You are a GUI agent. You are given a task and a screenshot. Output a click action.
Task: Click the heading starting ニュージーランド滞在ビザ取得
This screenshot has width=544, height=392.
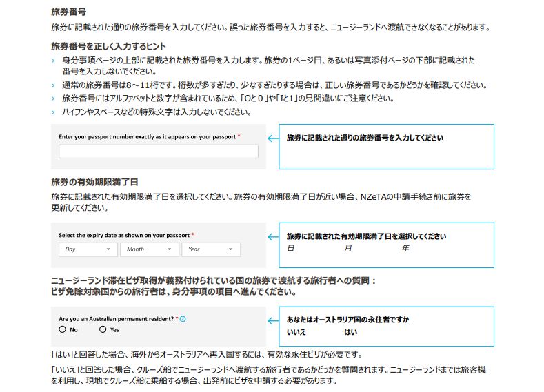[x=214, y=286]
